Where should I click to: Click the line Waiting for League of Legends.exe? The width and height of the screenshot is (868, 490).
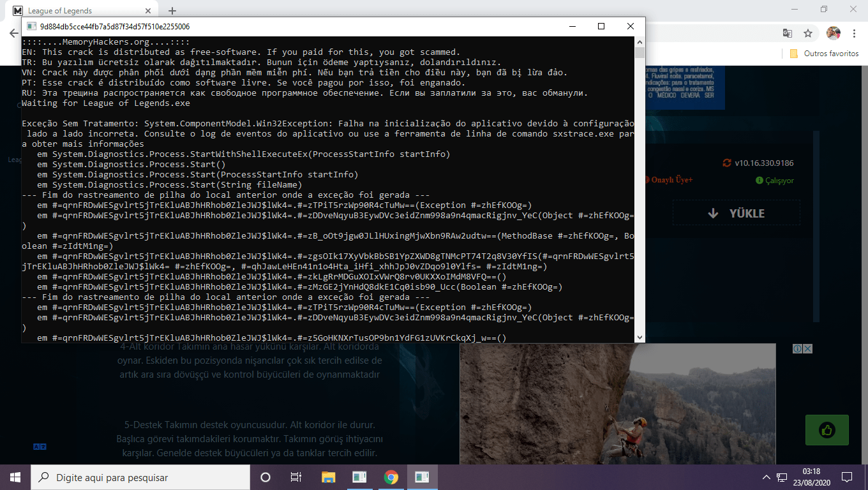[106, 103]
